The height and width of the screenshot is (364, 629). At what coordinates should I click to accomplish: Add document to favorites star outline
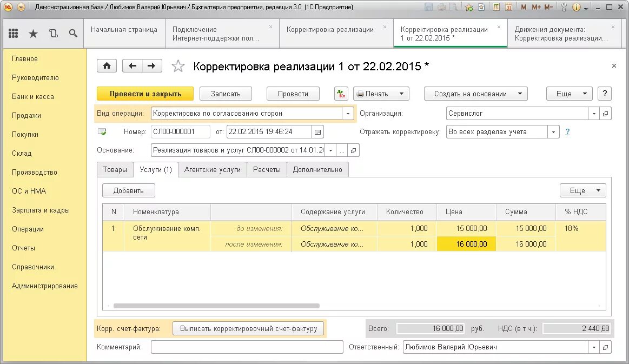click(178, 66)
